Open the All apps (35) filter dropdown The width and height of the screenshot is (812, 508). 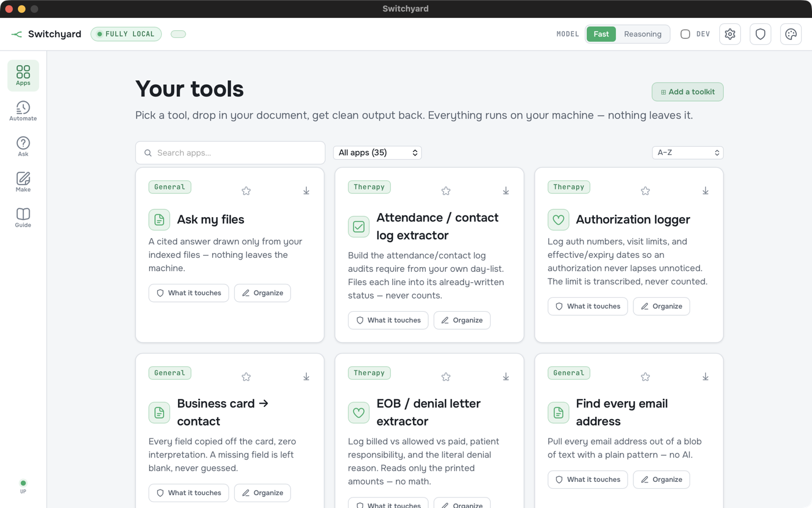pos(378,153)
